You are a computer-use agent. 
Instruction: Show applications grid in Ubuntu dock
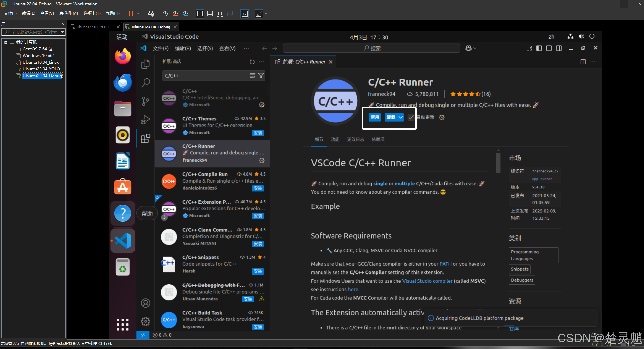click(123, 325)
